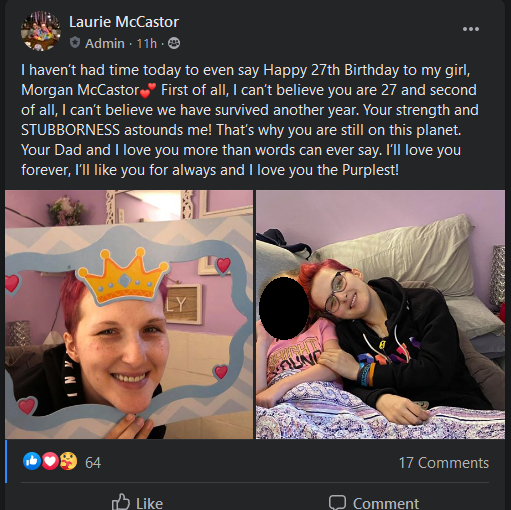This screenshot has width=511, height=510.
Task: Click the Comment speech bubble icon
Action: coord(337,502)
